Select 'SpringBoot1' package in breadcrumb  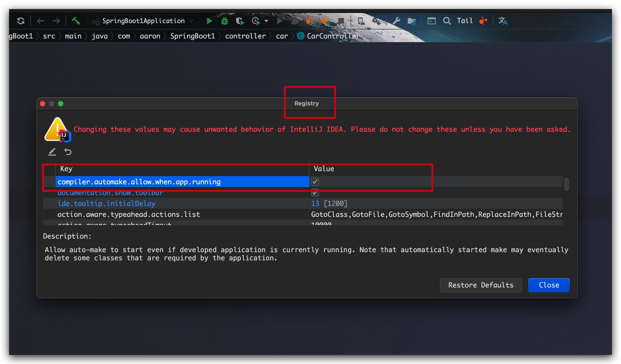(193, 36)
